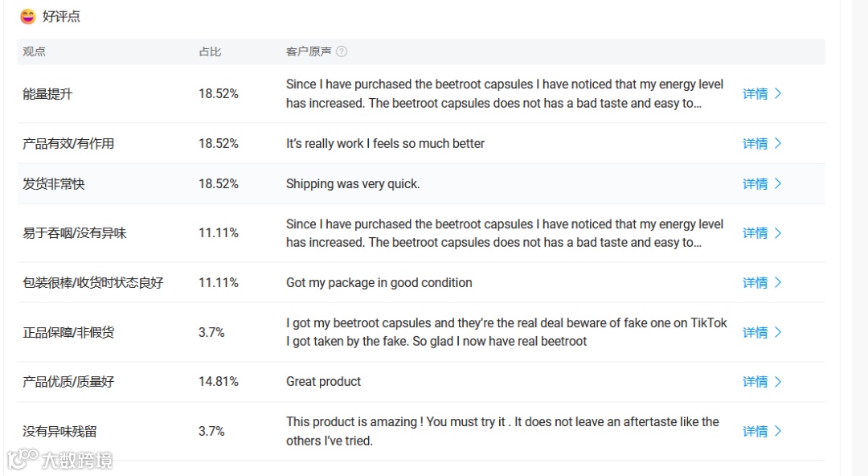Viewport: 868px width, 476px height.
Task: Click the 'Shipping was very quick.' review text
Action: [x=353, y=184]
